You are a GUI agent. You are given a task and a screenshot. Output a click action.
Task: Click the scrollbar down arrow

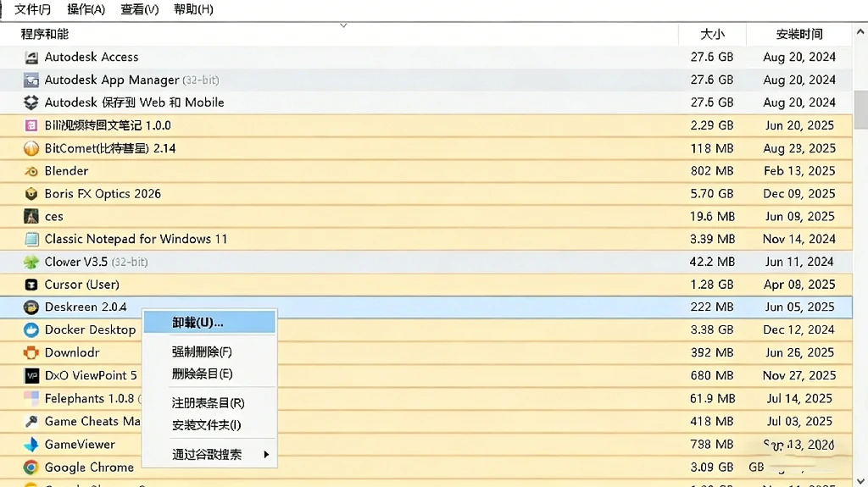pos(860,481)
